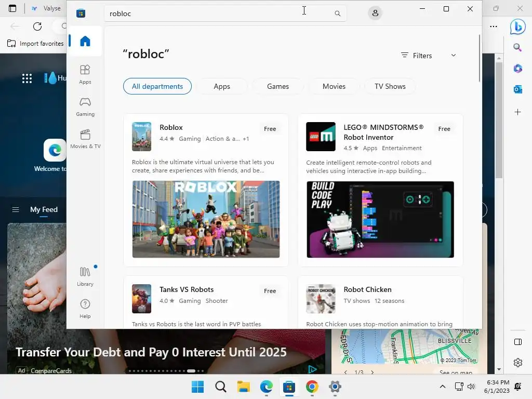Open the Gaming section in Store sidebar
Image resolution: width=532 pixels, height=399 pixels.
click(x=85, y=107)
